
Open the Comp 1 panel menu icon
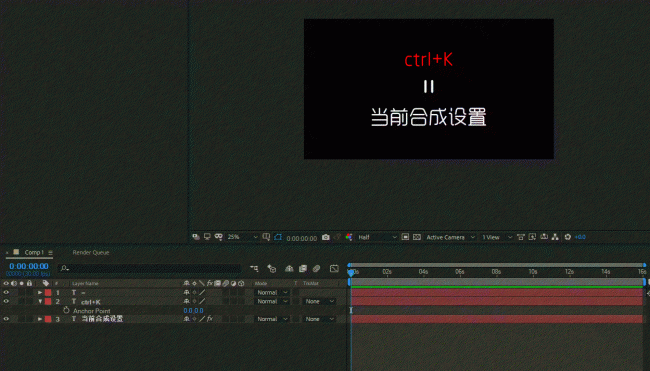tap(50, 252)
